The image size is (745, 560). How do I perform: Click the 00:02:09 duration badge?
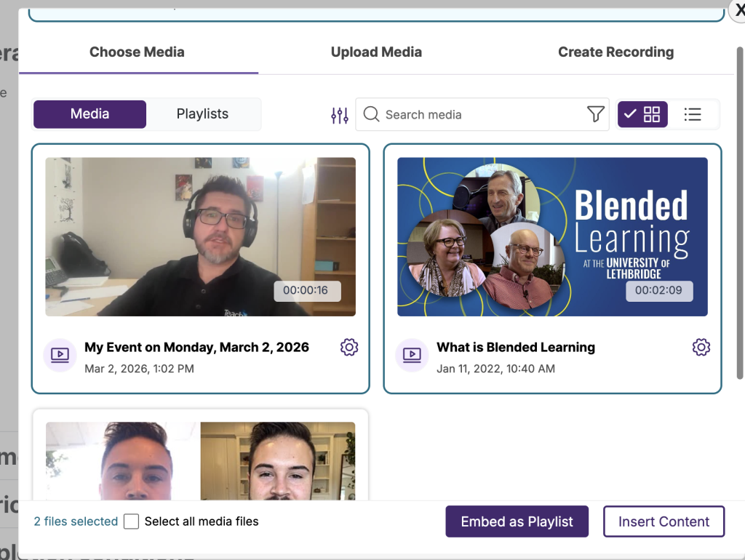pyautogui.click(x=659, y=291)
